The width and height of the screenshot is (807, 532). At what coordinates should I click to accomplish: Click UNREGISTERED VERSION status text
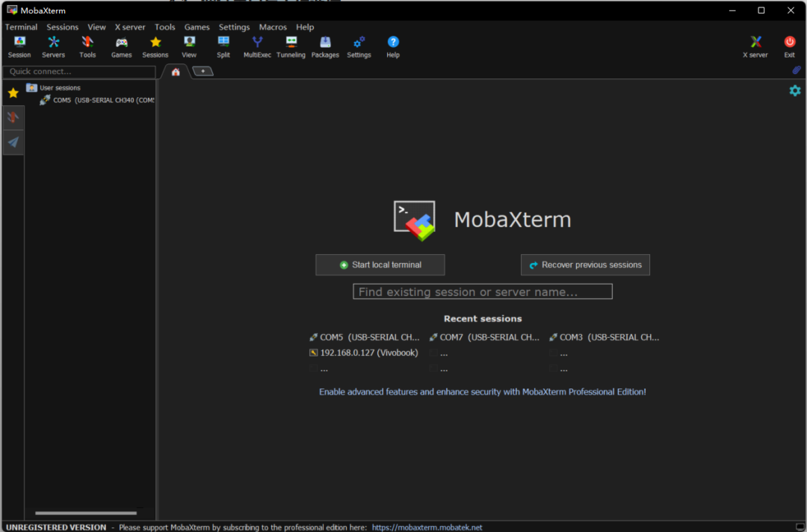click(56, 527)
